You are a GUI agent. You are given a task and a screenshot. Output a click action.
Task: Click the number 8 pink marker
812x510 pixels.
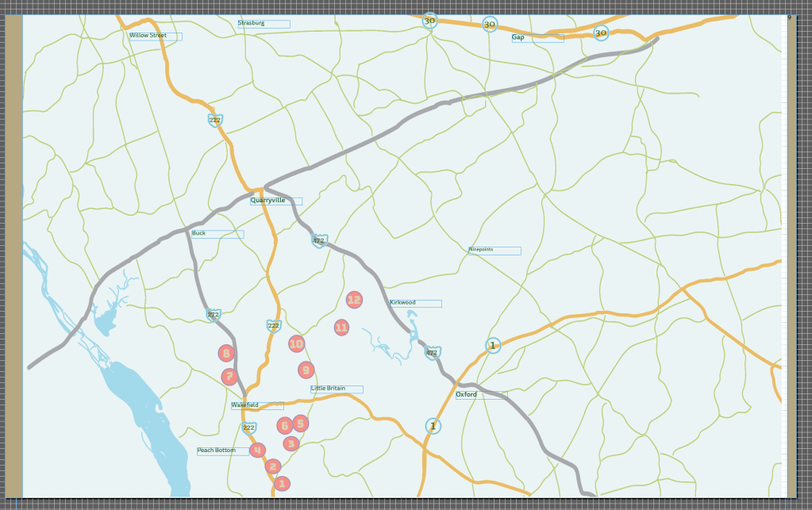point(226,353)
